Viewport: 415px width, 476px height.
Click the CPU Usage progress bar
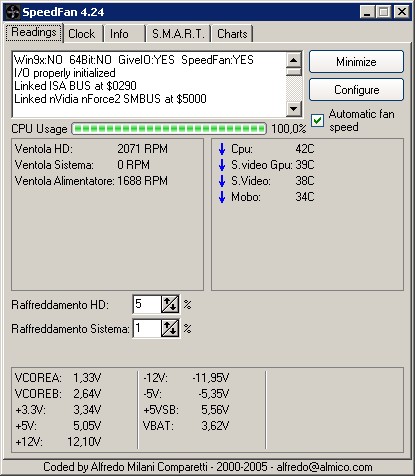(169, 129)
